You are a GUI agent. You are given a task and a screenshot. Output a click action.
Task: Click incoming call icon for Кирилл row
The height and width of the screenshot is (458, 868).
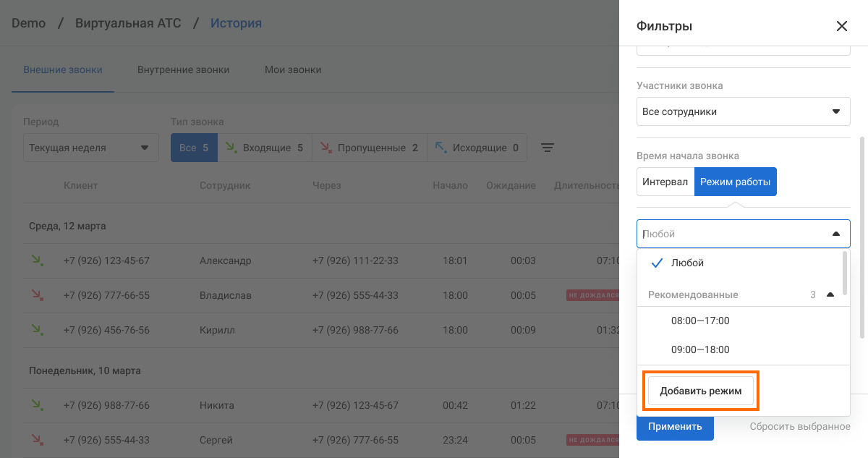36,330
